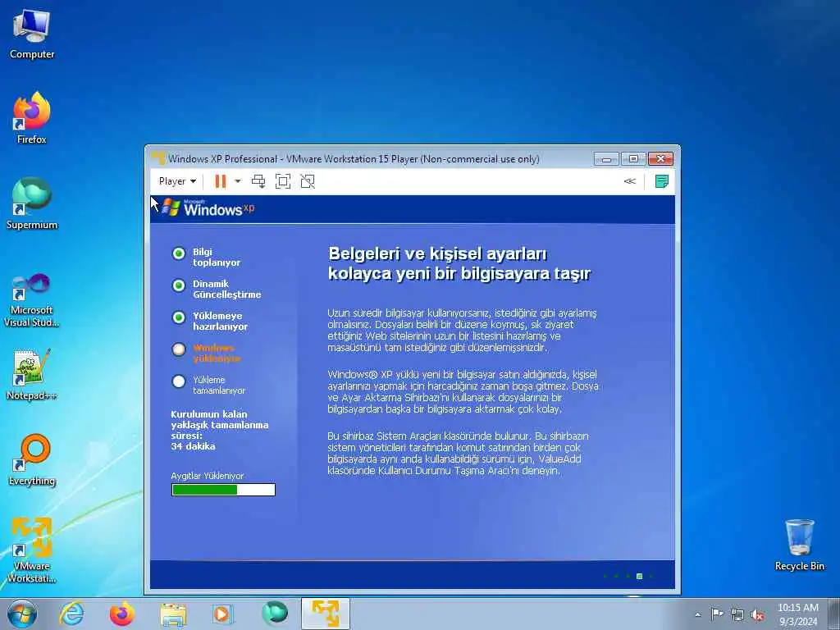The width and height of the screenshot is (840, 630).
Task: Open the VMware message log note icon
Action: click(x=662, y=181)
